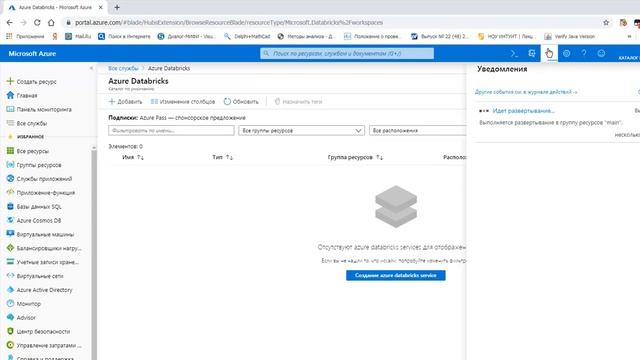Click the browser address bar URL
This screenshot has height=360, width=640.
point(229,22)
